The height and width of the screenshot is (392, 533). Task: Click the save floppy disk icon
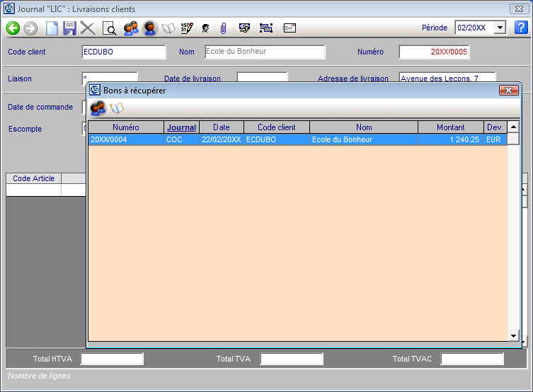(69, 28)
